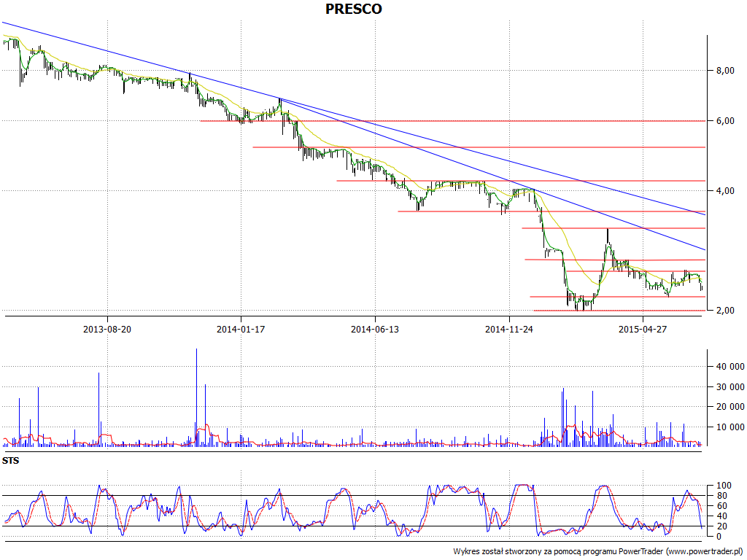Click the 2,00 price axis label
Screen dimensions: 747x560
pyautogui.click(x=725, y=311)
